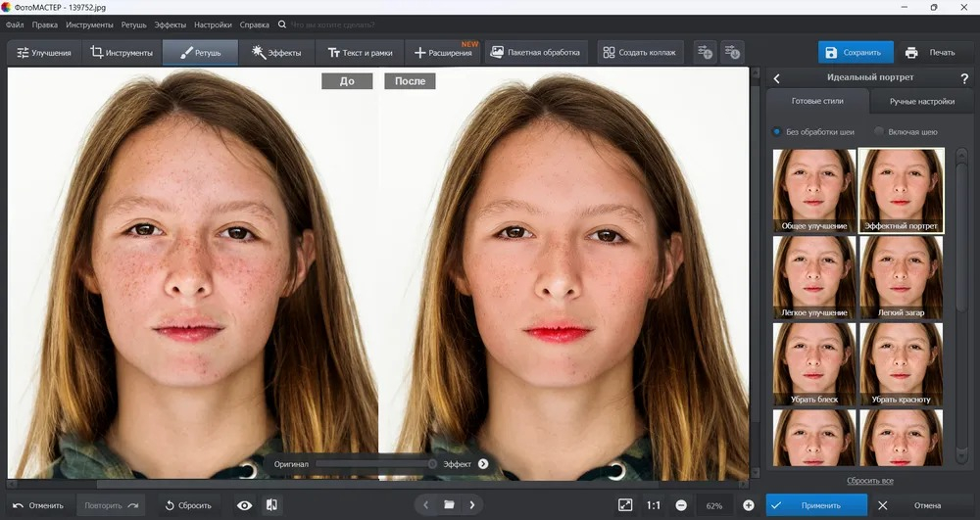The width and height of the screenshot is (980, 520).
Task: Click the fit-to-screen icon near zoom controls
Action: (x=625, y=505)
